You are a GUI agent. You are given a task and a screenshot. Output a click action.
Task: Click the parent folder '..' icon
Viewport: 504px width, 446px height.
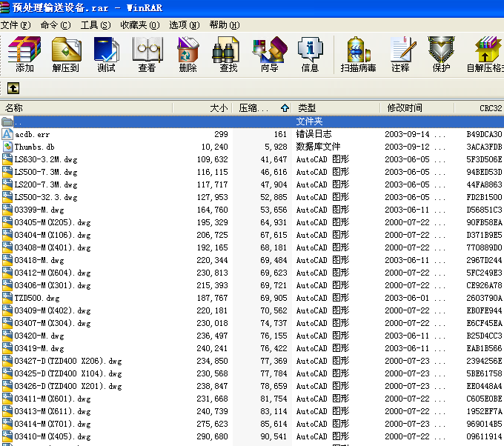tap(7, 122)
